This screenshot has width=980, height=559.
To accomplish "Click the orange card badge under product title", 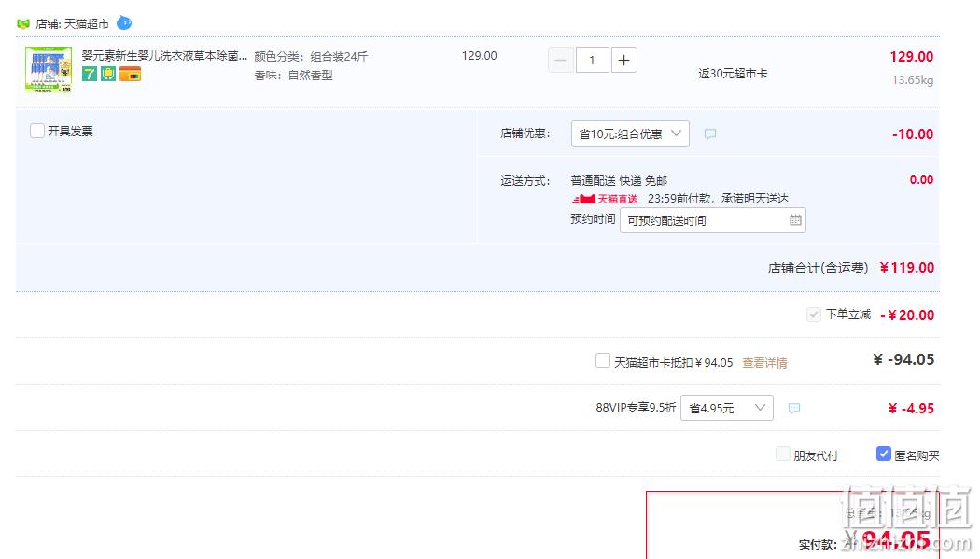I will 130,75.
